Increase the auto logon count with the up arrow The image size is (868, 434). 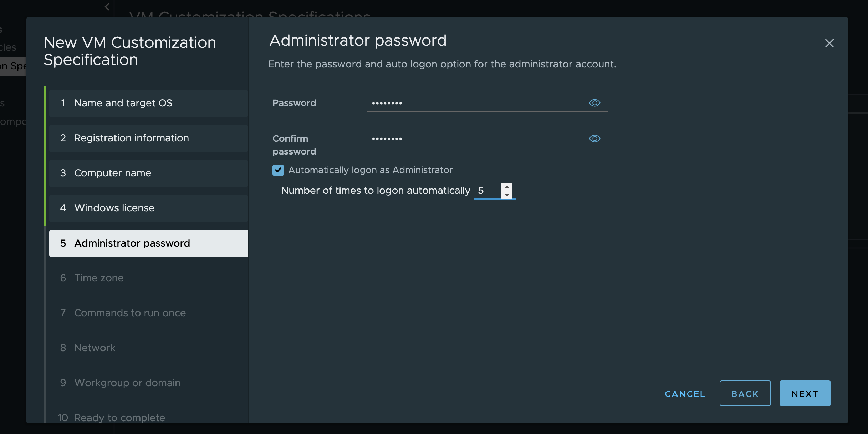coord(506,187)
